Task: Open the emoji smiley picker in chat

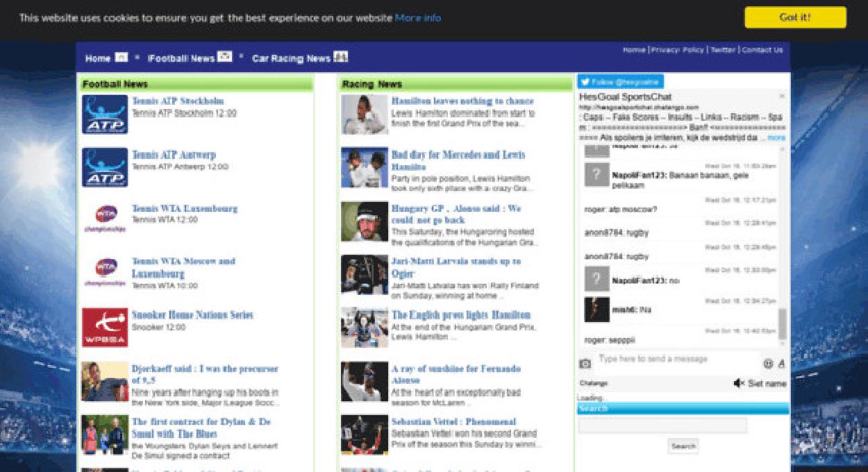Action: (x=768, y=363)
